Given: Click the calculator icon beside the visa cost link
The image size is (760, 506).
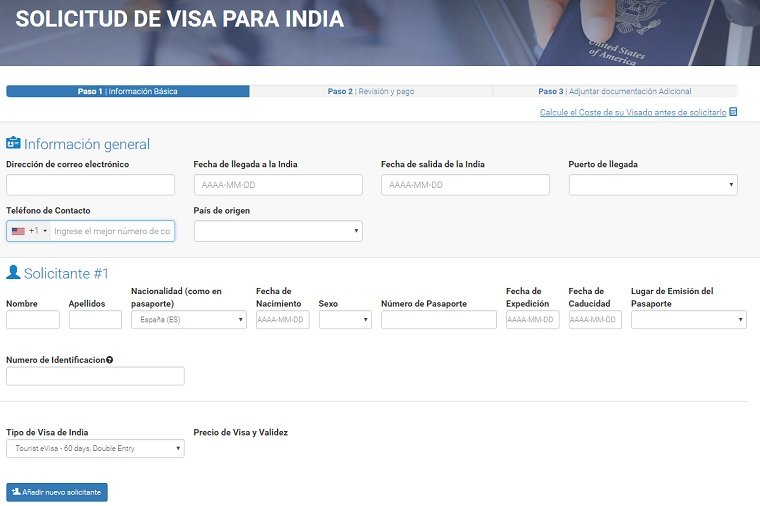Looking at the screenshot, I should coord(733,112).
